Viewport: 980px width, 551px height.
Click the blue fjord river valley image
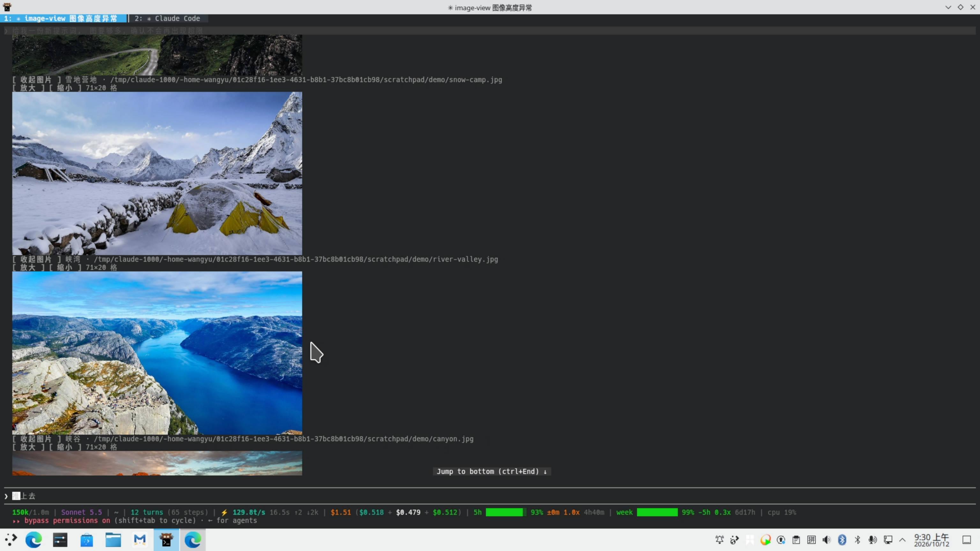(157, 353)
